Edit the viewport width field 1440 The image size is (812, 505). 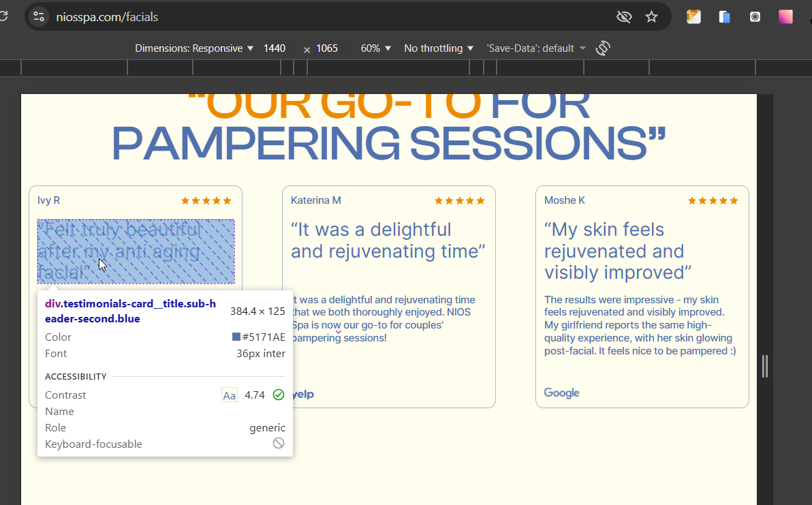pyautogui.click(x=275, y=48)
